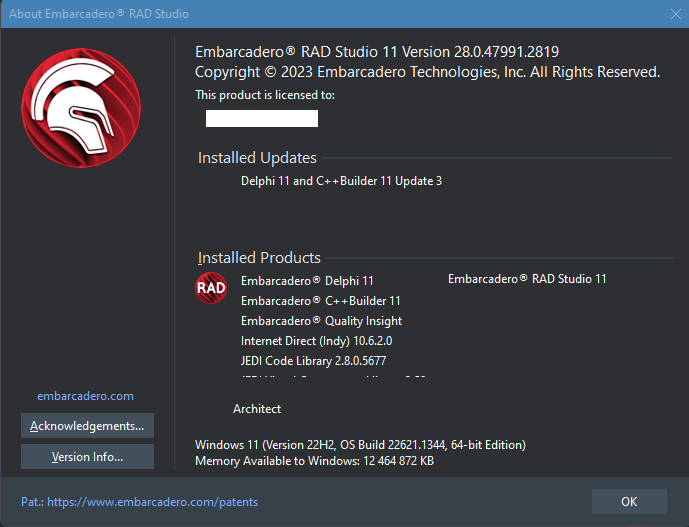Click the 'This product is licensed to:' label
This screenshot has width=689, height=527.
coord(265,95)
